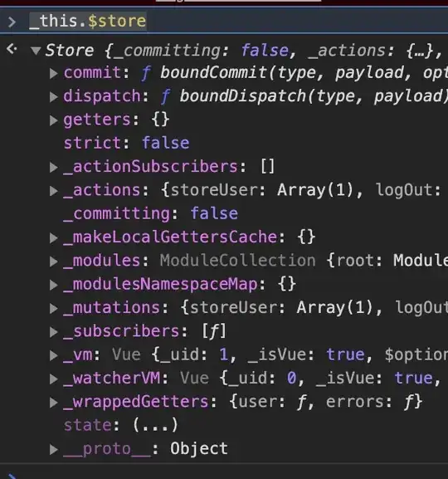This screenshot has height=479, width=448.
Task: Expand the commit property arrow
Action: tap(54, 73)
